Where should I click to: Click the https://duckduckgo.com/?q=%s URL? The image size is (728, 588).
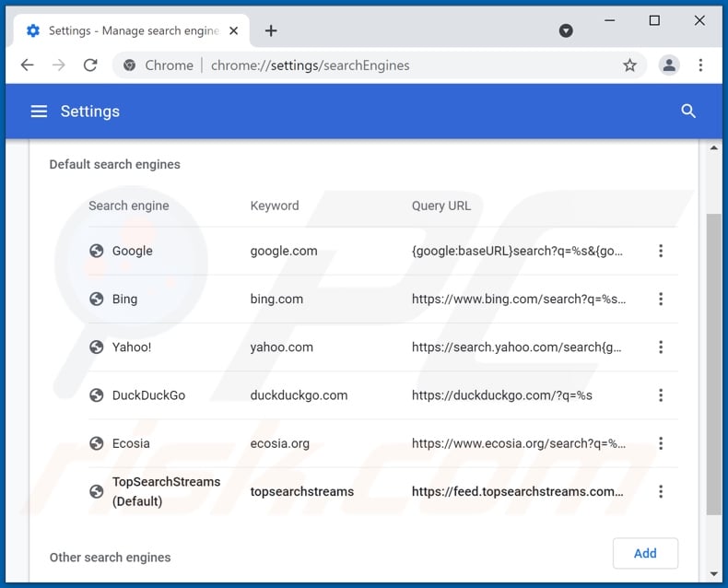pyautogui.click(x=502, y=395)
